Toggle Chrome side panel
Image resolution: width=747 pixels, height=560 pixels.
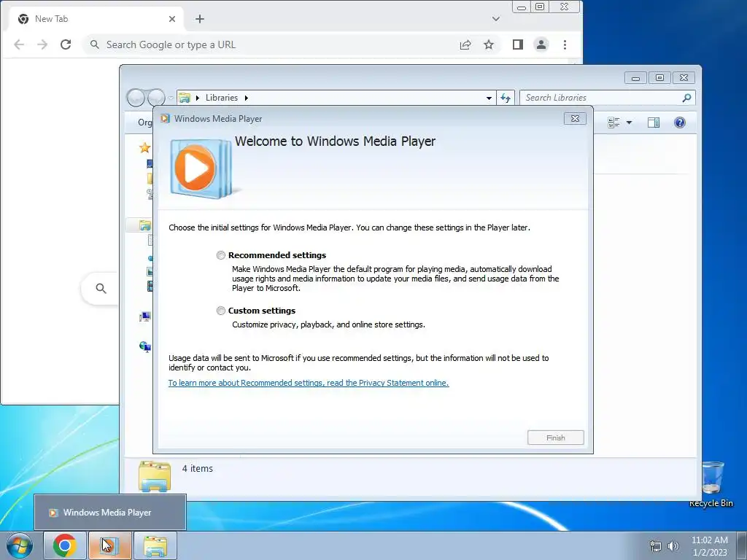518,44
